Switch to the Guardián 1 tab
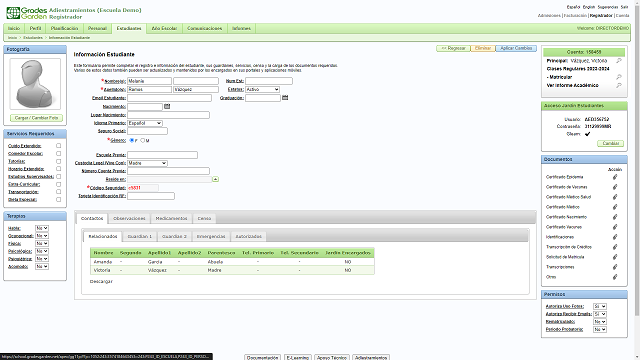The width and height of the screenshot is (640, 360). click(x=140, y=236)
